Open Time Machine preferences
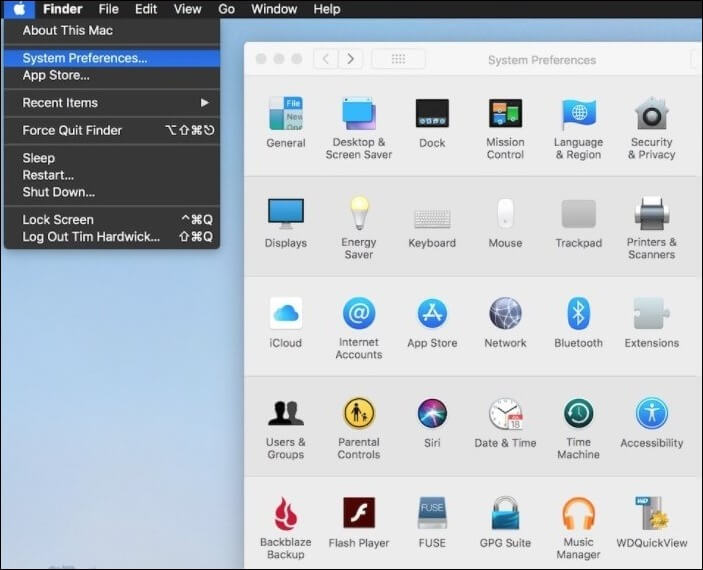The image size is (703, 570). [578, 429]
